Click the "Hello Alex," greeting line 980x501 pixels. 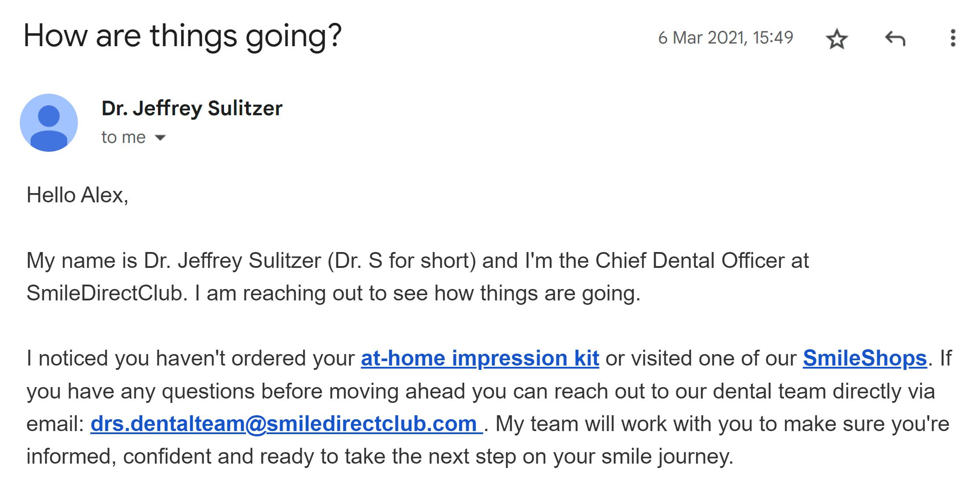tap(77, 195)
